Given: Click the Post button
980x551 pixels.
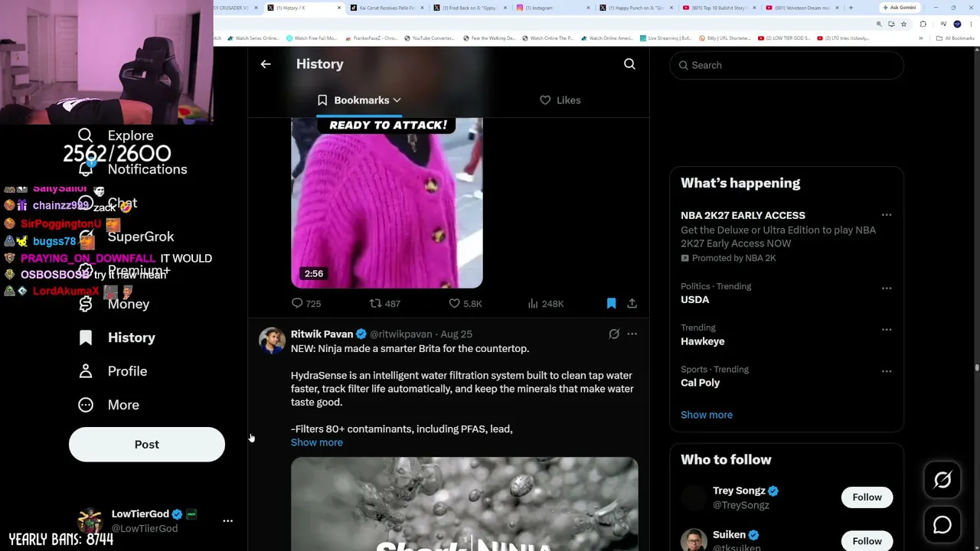Looking at the screenshot, I should [147, 445].
